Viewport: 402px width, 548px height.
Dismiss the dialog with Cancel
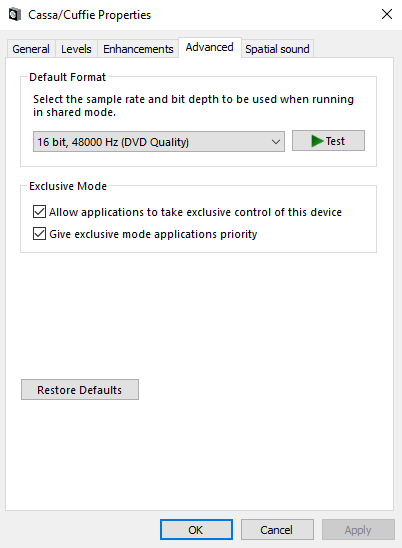pos(277,530)
